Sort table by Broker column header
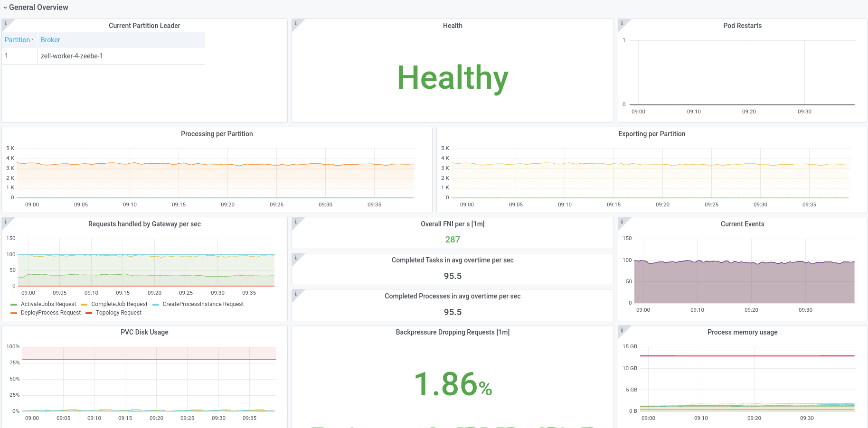Screen dimensions: 868x428 pos(50,40)
